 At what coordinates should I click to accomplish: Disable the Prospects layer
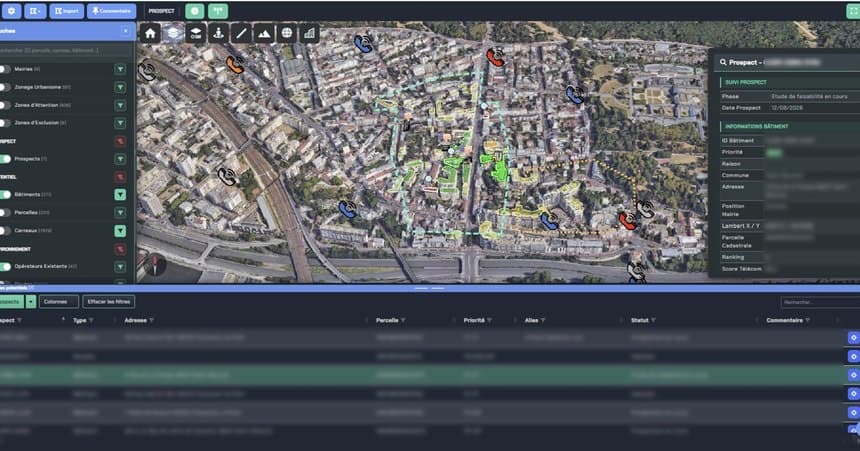coord(5,159)
